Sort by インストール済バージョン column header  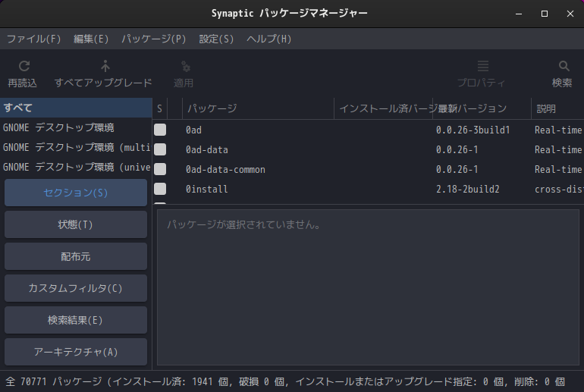(383, 108)
